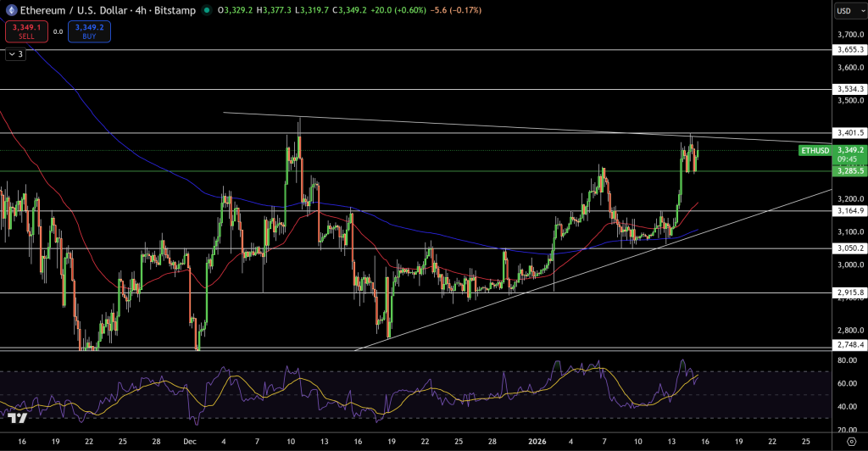The image size is (868, 451).
Task: Click the Dec label on time axis
Action: tap(190, 442)
